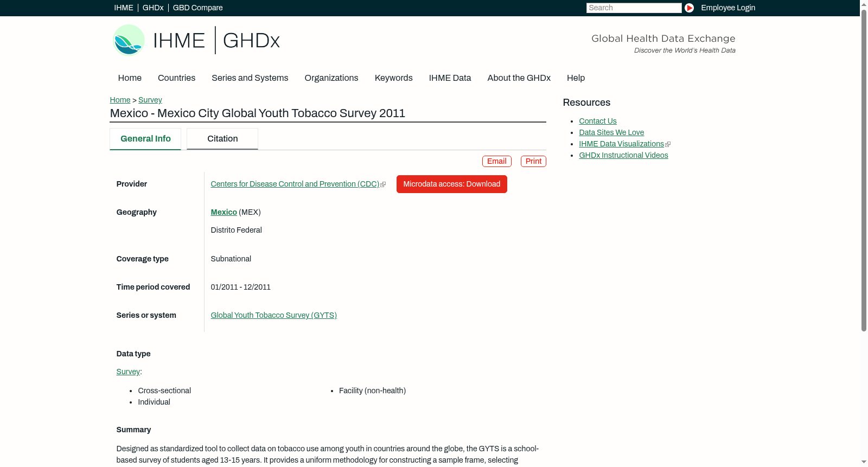Open GHDx Instructional Videos link
This screenshot has width=868, height=467.
[624, 156]
